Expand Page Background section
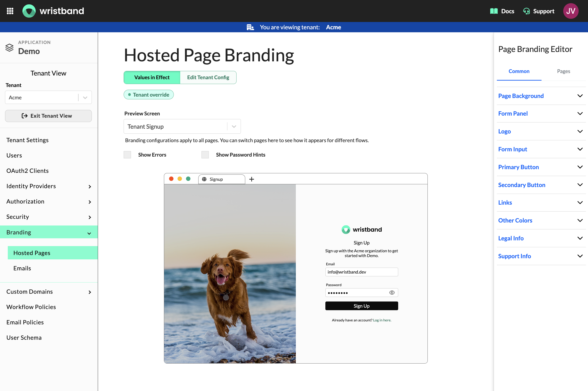This screenshot has width=588, height=391. [541, 96]
